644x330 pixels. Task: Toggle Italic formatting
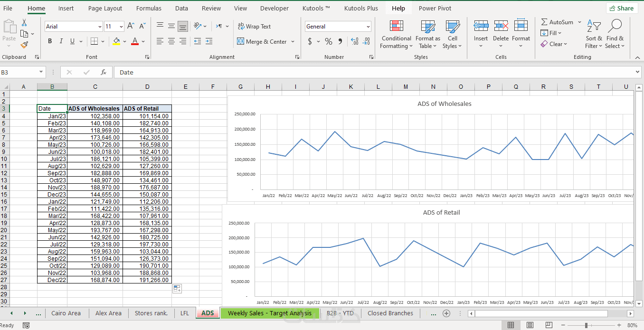[x=61, y=41]
